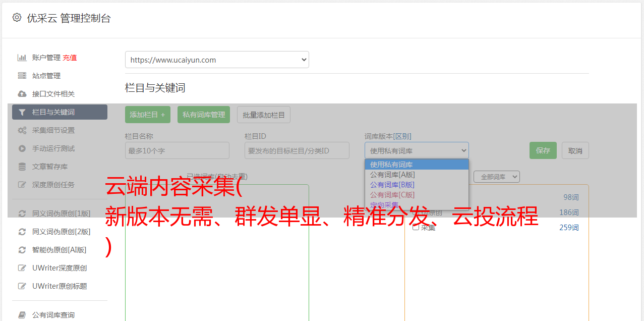Viewport: 644px width, 321px height.
Task: Choose 公有词库[A版] from the dropdown list
Action: pyautogui.click(x=392, y=175)
